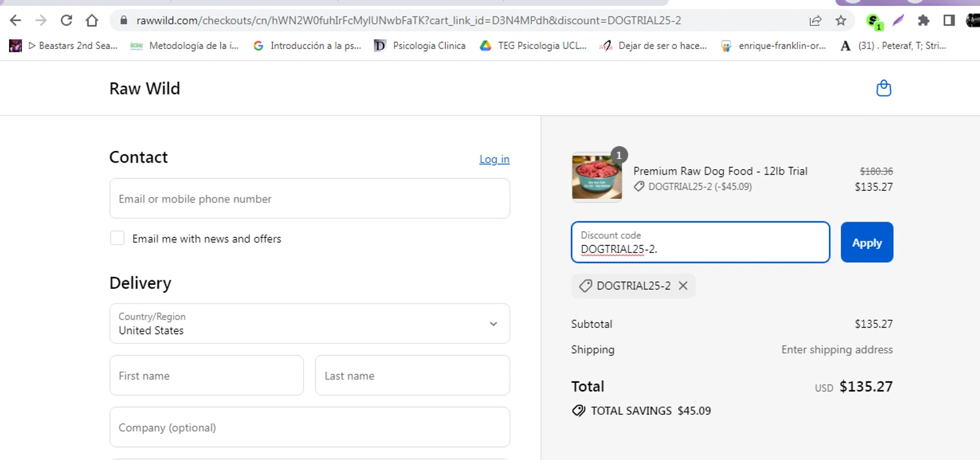Focus the Discount code field
The image size is (980, 460).
(x=700, y=242)
